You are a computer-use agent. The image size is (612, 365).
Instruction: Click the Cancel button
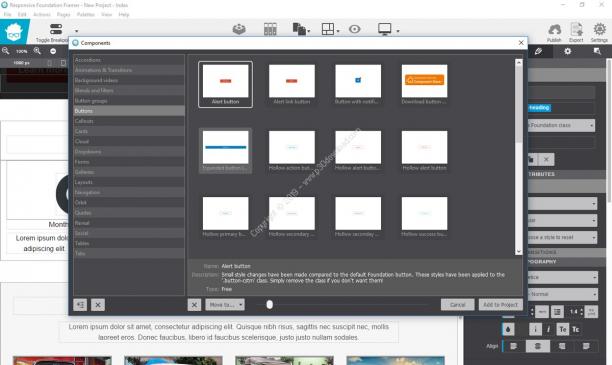457,304
